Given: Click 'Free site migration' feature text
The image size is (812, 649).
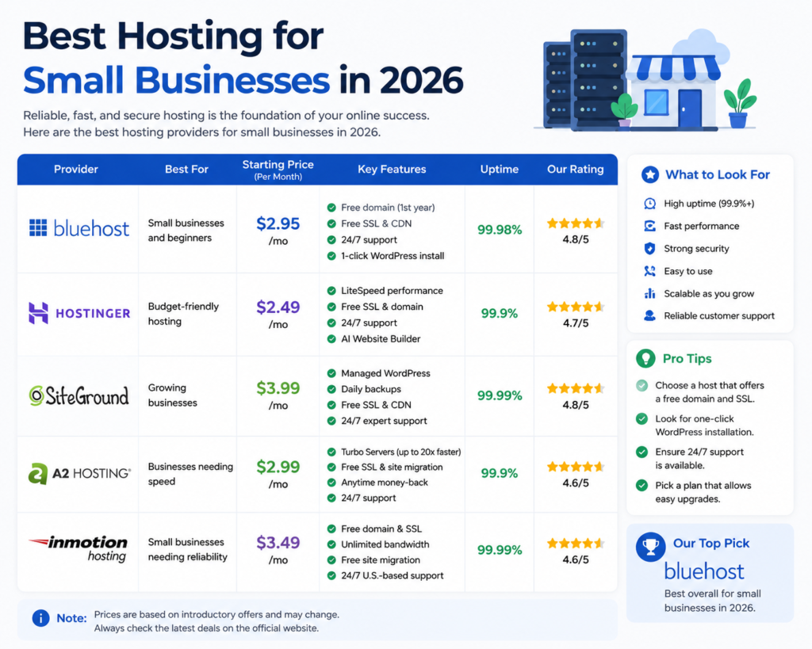Looking at the screenshot, I should [x=381, y=560].
